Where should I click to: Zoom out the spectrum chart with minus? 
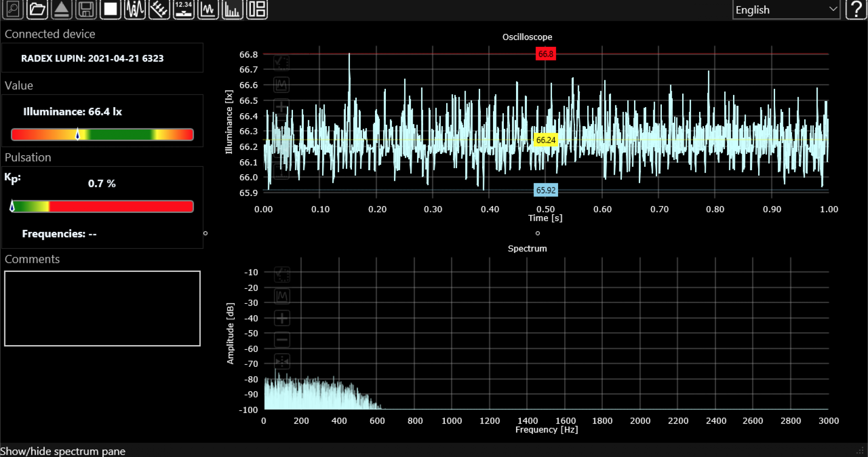(282, 339)
